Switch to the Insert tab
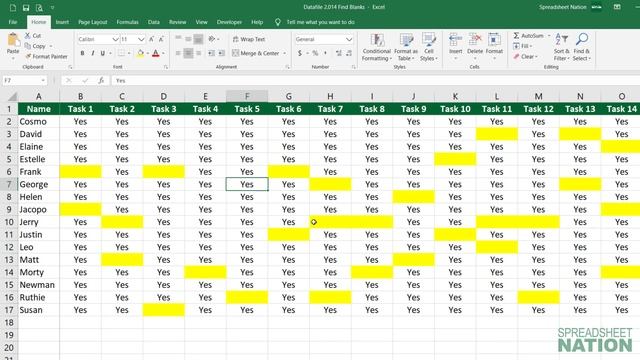The width and height of the screenshot is (640, 360). 62,22
